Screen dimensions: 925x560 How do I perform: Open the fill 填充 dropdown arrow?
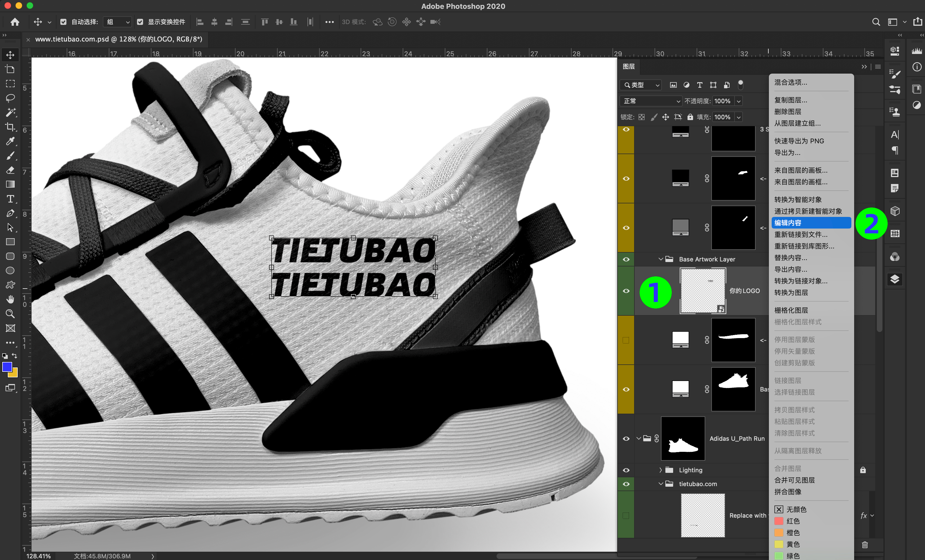(x=738, y=117)
